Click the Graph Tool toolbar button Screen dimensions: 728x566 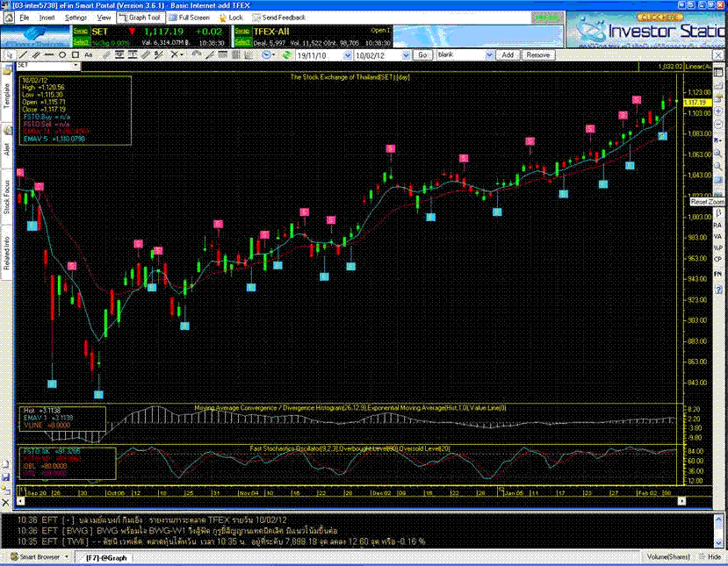coord(141,18)
